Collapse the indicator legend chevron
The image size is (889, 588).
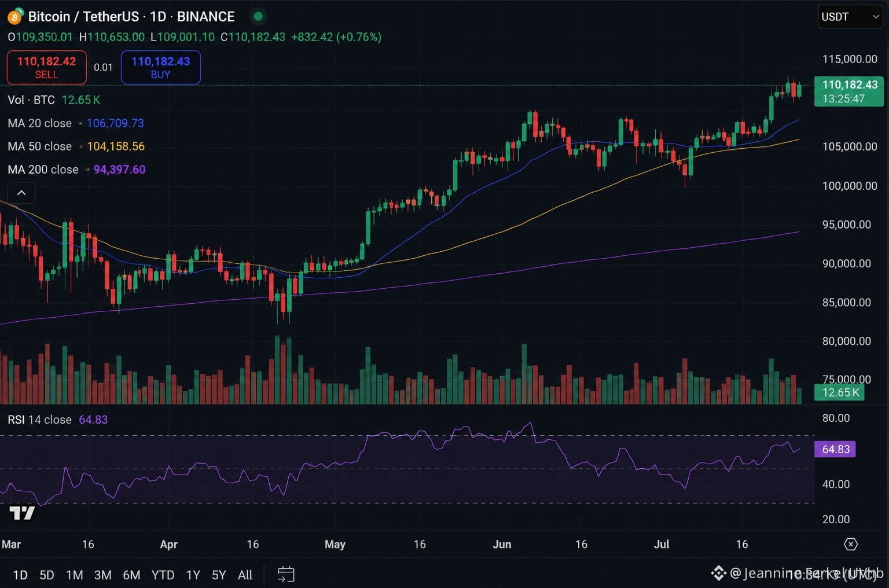coord(21,193)
